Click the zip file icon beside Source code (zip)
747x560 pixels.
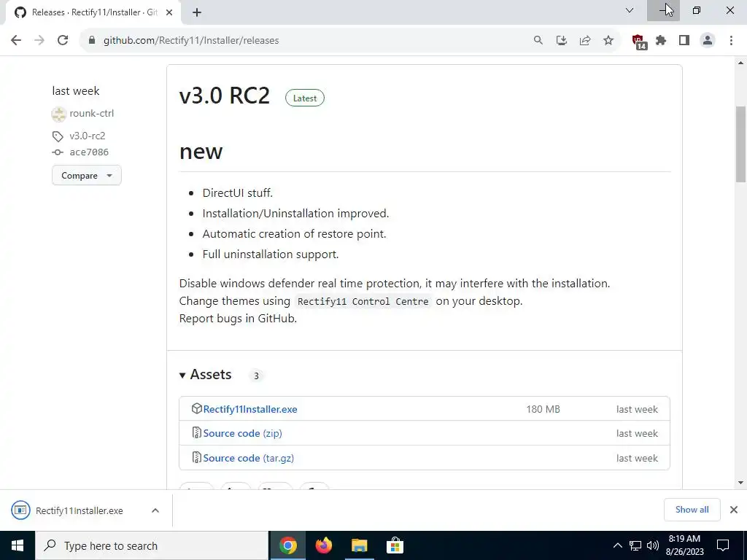pyautogui.click(x=196, y=432)
